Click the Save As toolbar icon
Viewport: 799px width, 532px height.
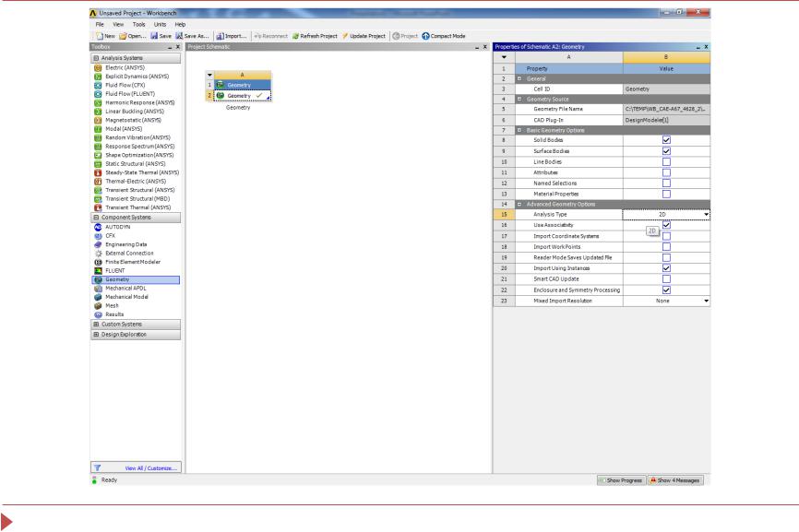click(x=192, y=36)
